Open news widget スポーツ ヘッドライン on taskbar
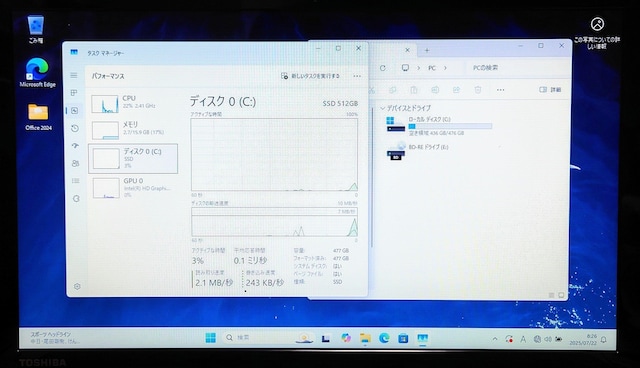640x368 pixels. [x=54, y=338]
